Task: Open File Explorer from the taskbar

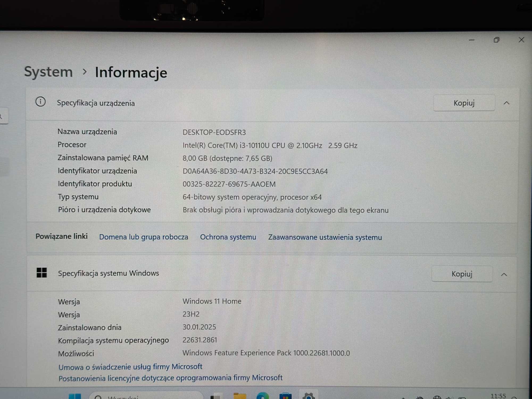Action: [239, 396]
